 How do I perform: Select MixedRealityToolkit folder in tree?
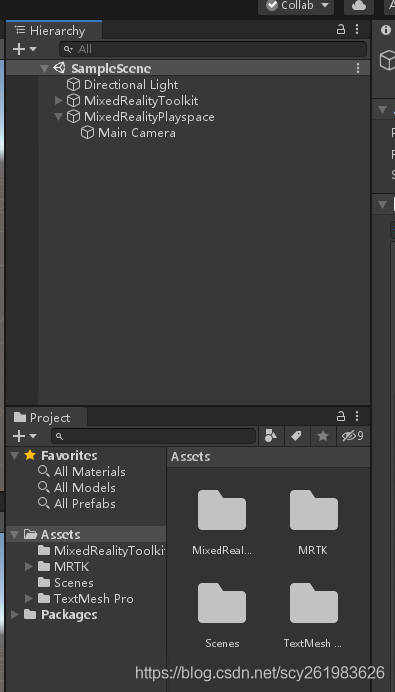point(109,551)
